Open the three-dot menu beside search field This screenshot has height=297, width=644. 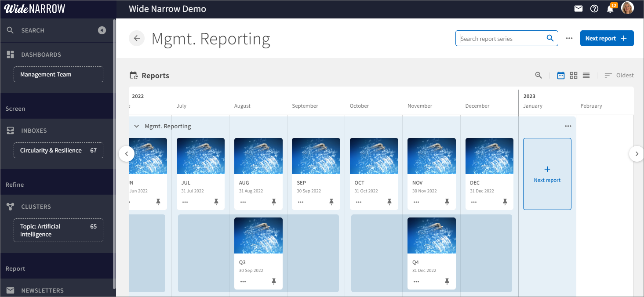pos(569,38)
